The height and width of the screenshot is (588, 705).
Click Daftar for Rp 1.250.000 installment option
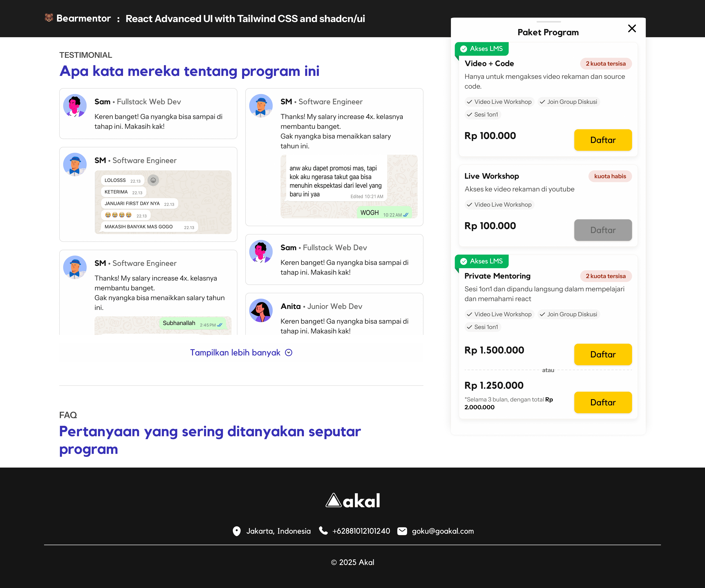point(603,402)
